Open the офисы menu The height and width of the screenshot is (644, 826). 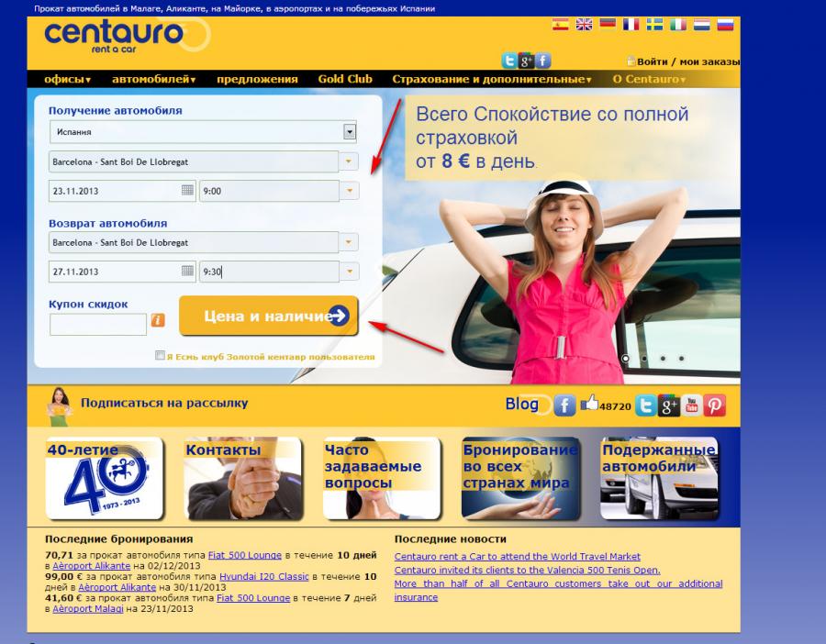tap(67, 79)
